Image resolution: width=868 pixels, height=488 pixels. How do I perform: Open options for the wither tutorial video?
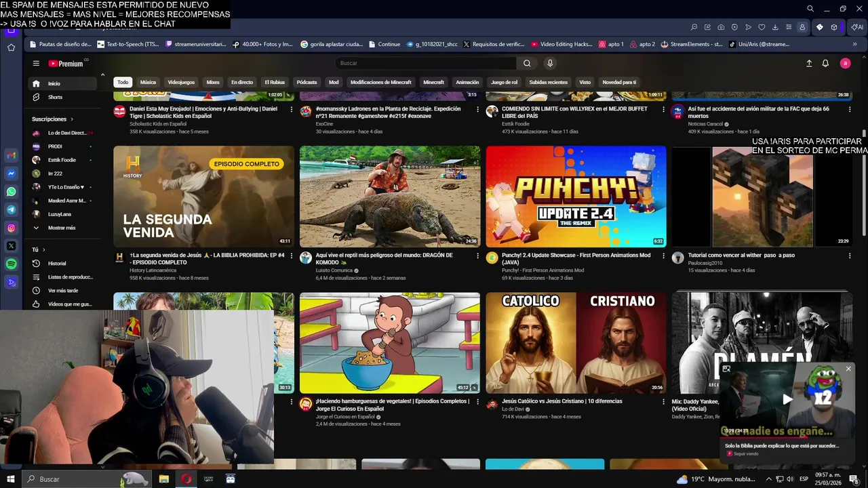point(850,256)
